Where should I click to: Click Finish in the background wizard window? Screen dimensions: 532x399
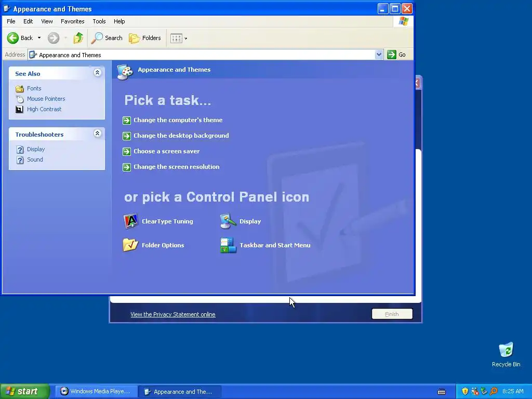(392, 314)
